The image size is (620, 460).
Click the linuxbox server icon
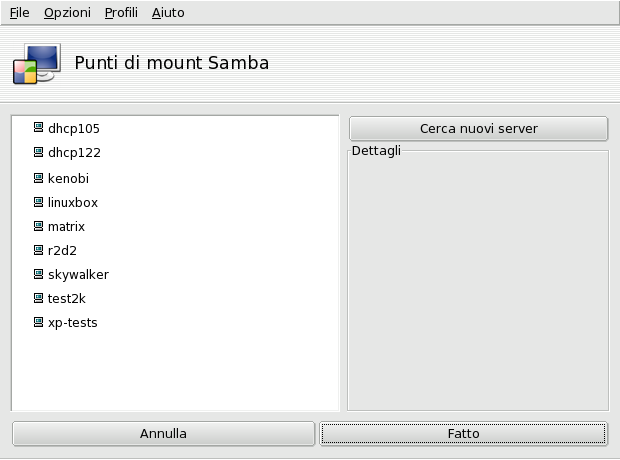pyautogui.click(x=39, y=202)
